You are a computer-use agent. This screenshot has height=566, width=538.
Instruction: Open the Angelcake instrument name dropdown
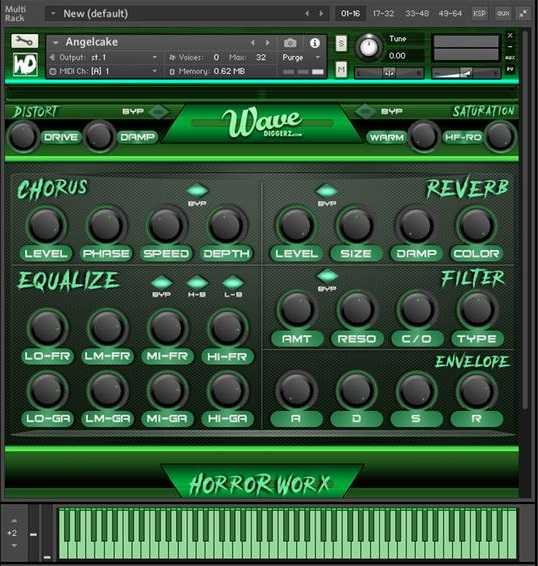point(56,43)
